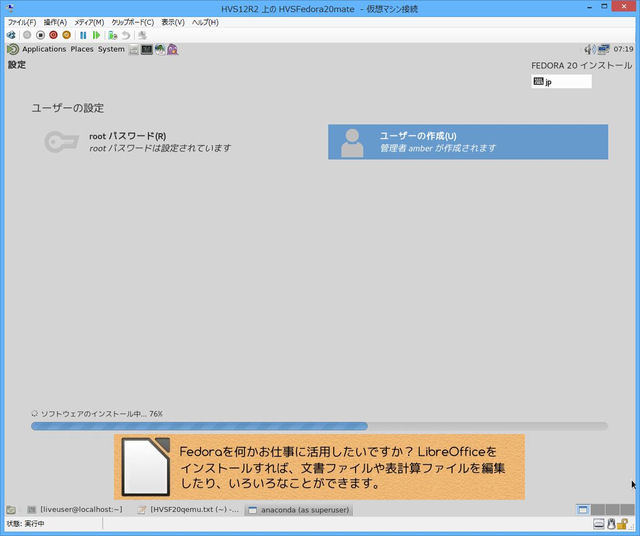The image size is (640, 536).
Task: Click the greyed Start VM toolbar icon
Action: (27, 35)
